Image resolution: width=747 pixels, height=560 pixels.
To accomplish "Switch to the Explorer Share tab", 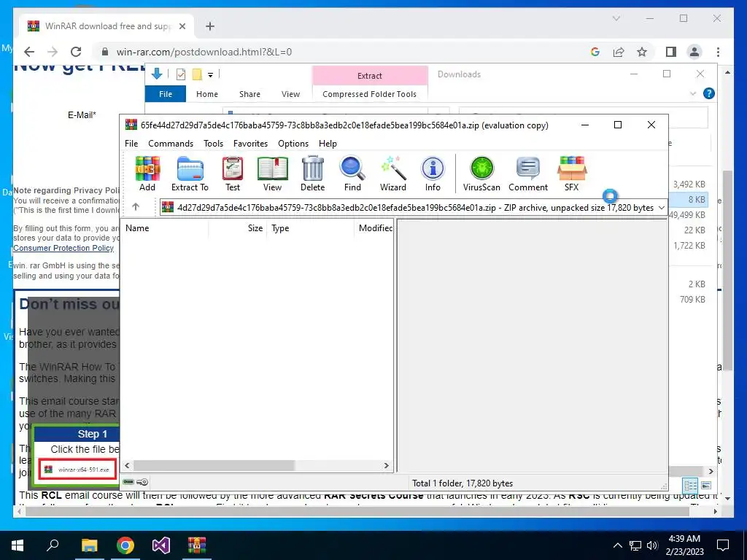I will coord(249,94).
